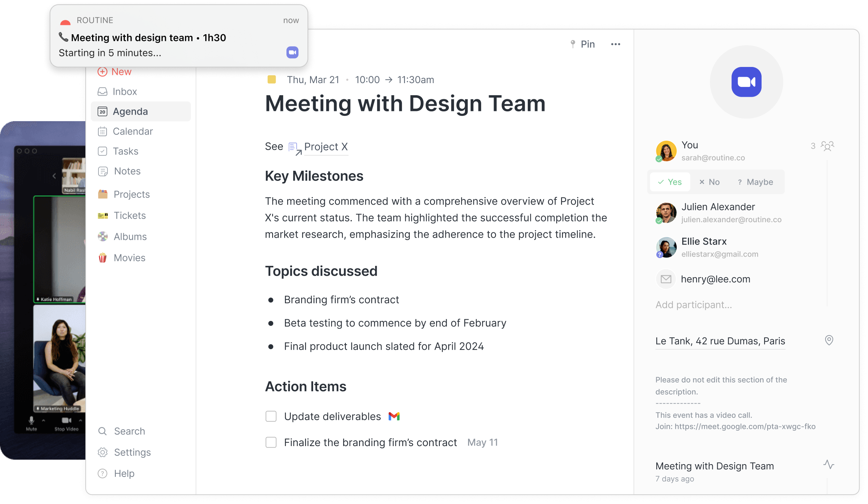Click the yellow event color swatch
Image resolution: width=868 pixels, height=504 pixels.
pos(271,80)
